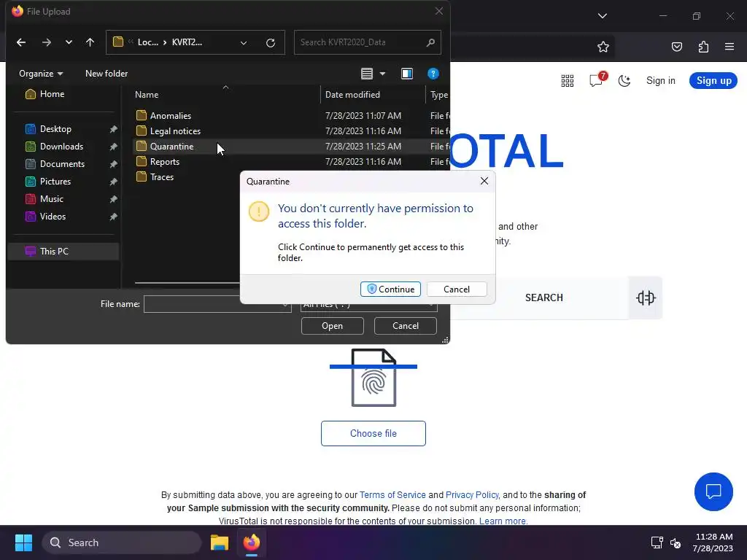The width and height of the screenshot is (747, 560).
Task: Expand the view options dropdown arrow
Action: pyautogui.click(x=382, y=74)
